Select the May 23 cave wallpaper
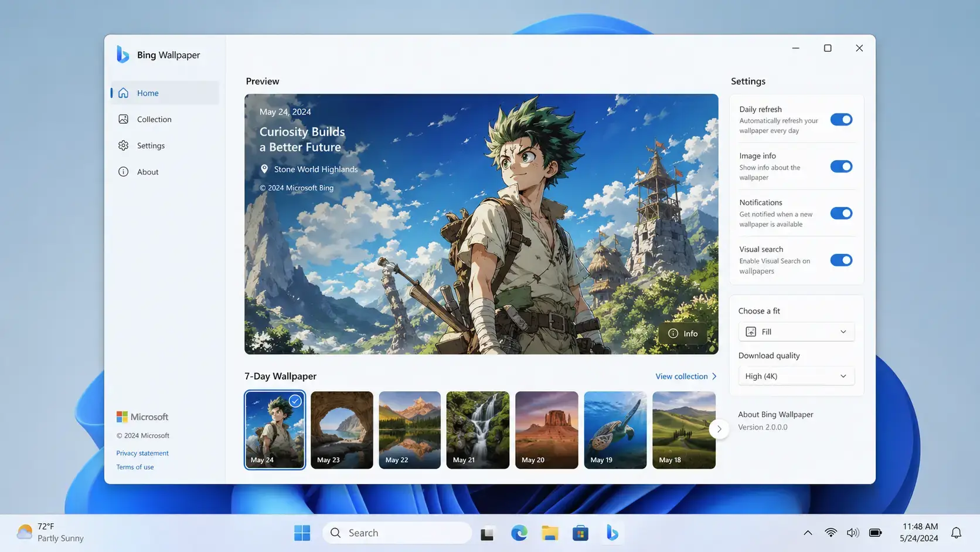The image size is (980, 552). pos(342,430)
